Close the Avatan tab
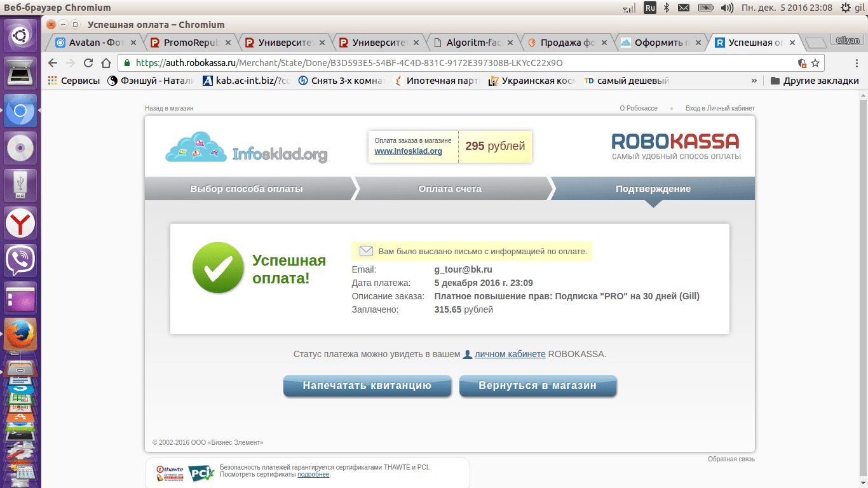 (133, 43)
